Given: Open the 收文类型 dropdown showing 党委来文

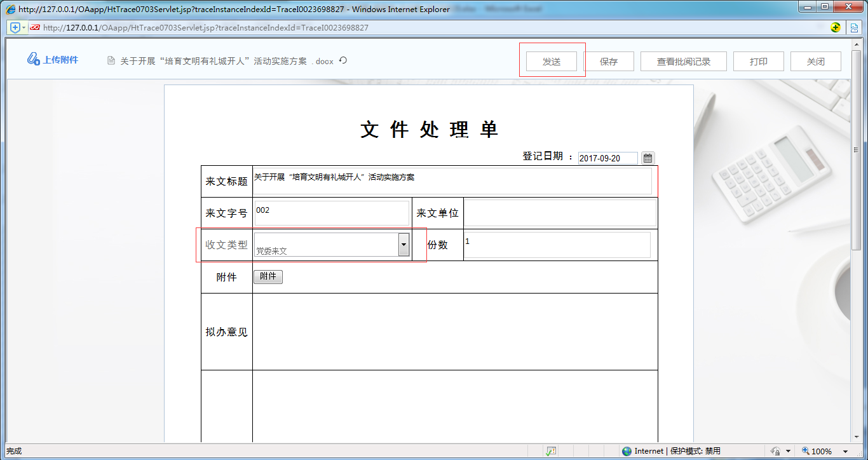Looking at the screenshot, I should click(x=402, y=245).
